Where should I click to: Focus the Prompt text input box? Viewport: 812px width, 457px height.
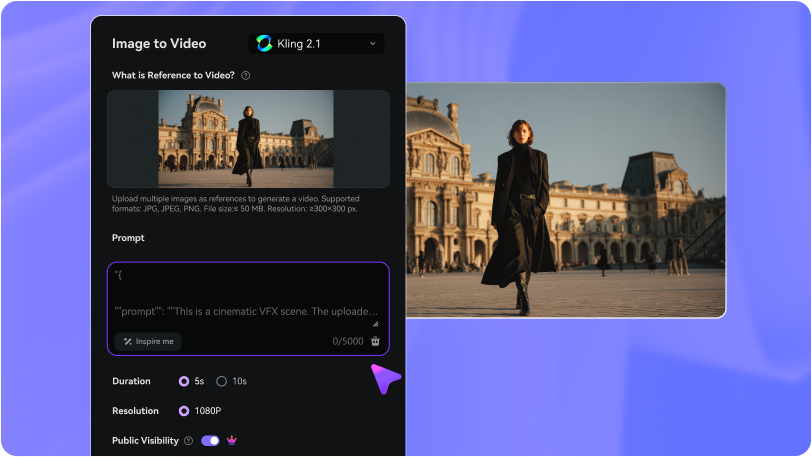(248, 309)
